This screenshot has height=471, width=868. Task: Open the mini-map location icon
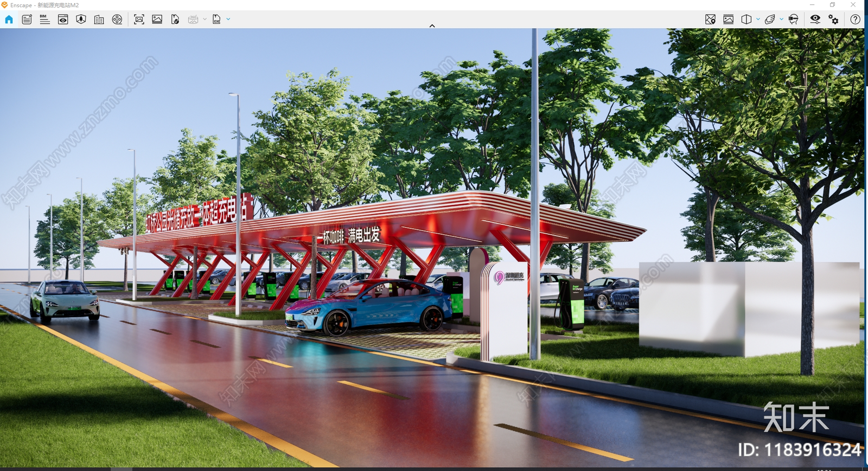(710, 20)
